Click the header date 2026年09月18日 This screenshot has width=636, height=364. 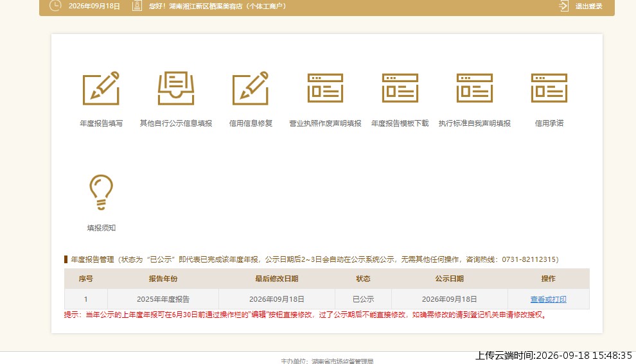pyautogui.click(x=94, y=6)
